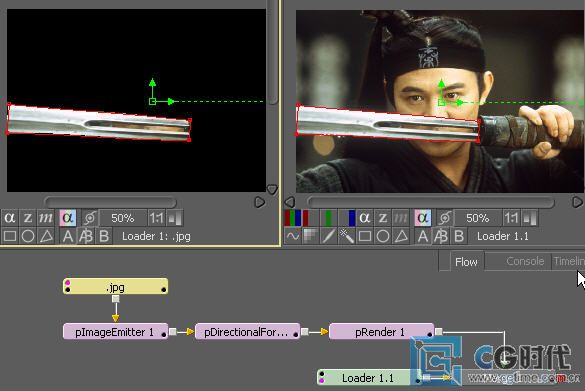
Task: Select the polygon mask tool in left viewer
Action: [x=46, y=237]
